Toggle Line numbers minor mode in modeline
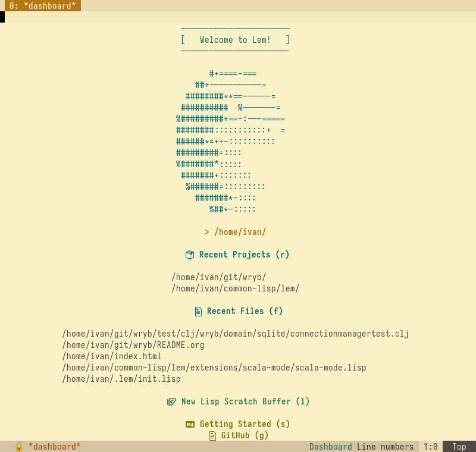The width and height of the screenshot is (476, 452). pos(385,447)
